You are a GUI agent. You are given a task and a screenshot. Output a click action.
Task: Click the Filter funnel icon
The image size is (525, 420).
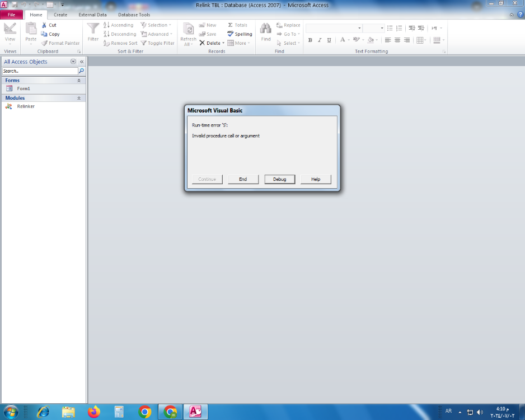[93, 29]
